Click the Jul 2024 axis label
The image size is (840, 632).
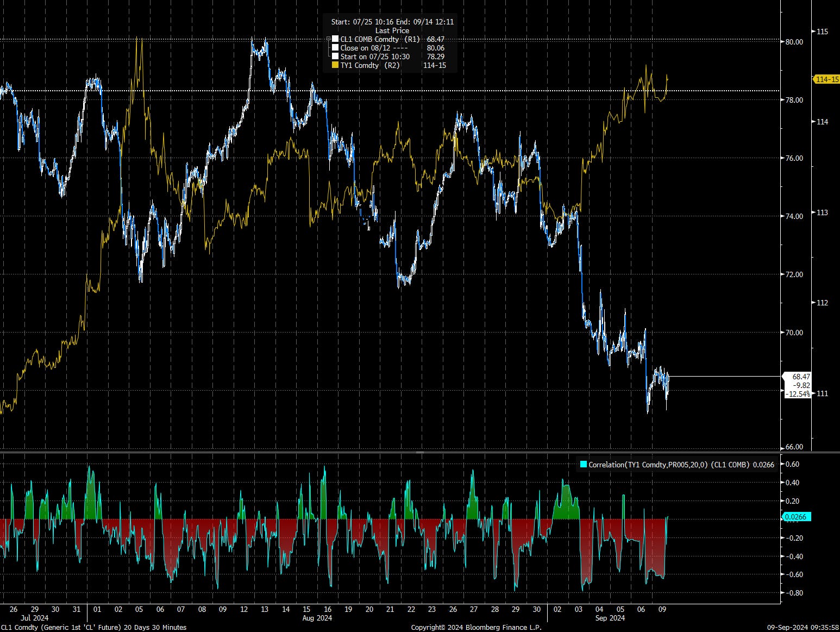[35, 618]
